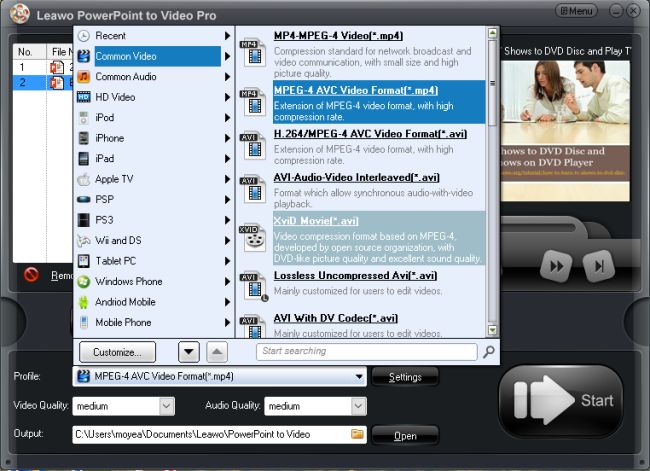The height and width of the screenshot is (471, 650).
Task: Click the Start searching field
Action: [x=367, y=352]
